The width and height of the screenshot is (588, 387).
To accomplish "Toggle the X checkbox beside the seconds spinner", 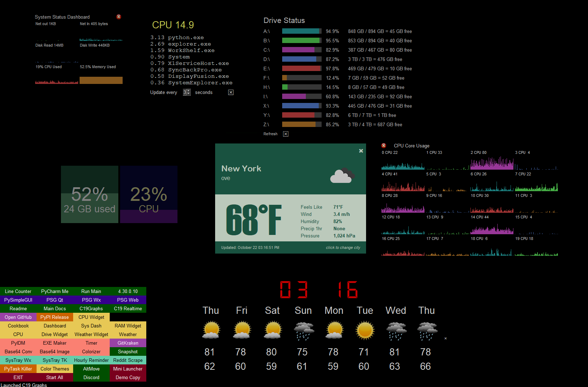I will [231, 92].
